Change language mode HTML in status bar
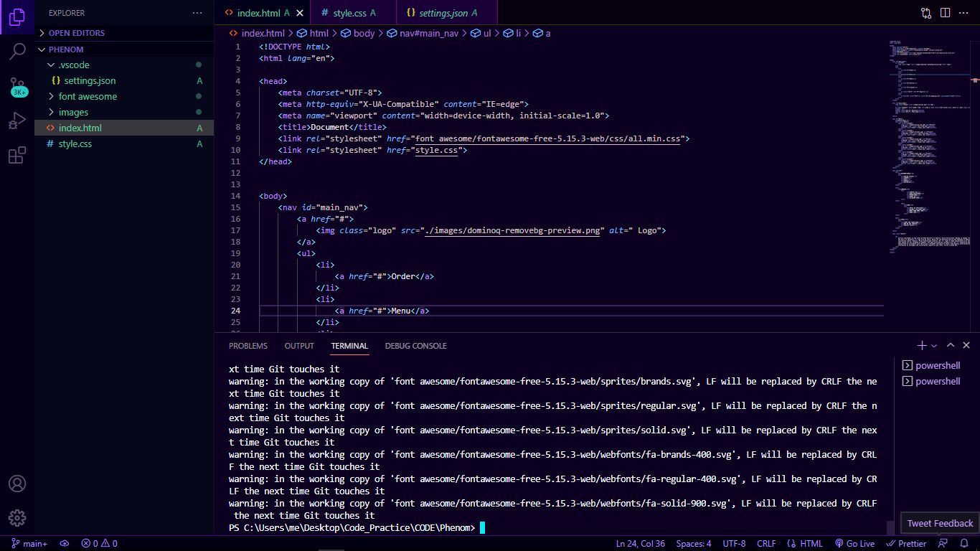This screenshot has height=551, width=980. click(x=805, y=544)
